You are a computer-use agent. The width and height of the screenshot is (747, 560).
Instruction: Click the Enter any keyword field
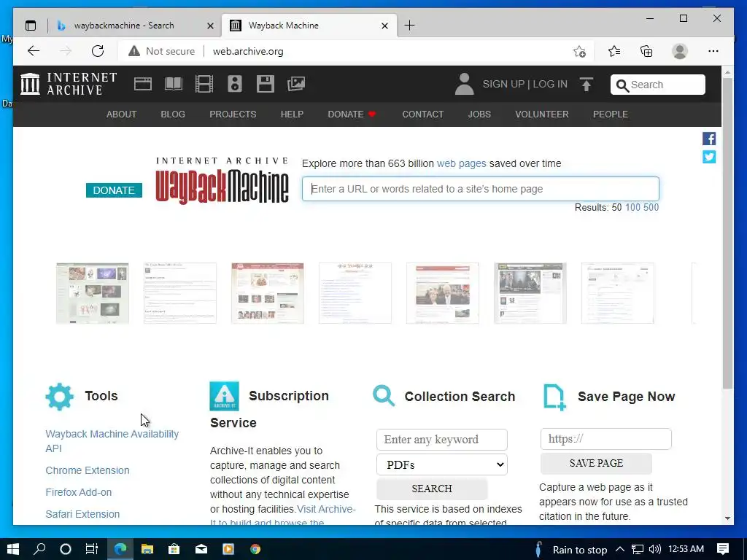pyautogui.click(x=441, y=440)
